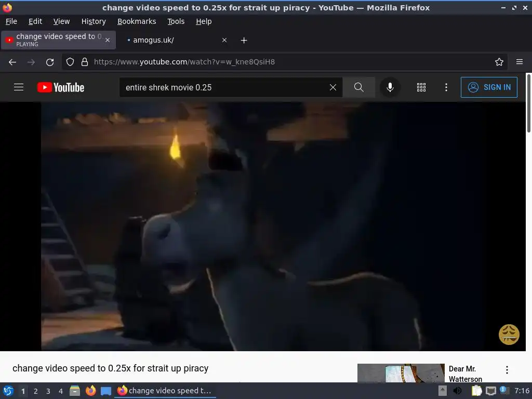Click the notification info tray icon
532x399 pixels.
pyautogui.click(x=504, y=390)
